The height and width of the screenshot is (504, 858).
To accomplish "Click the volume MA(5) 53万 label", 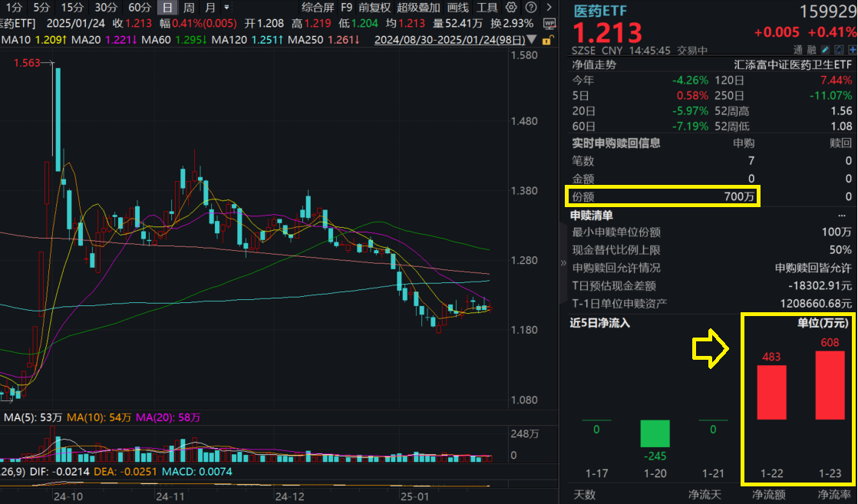I will click(33, 417).
